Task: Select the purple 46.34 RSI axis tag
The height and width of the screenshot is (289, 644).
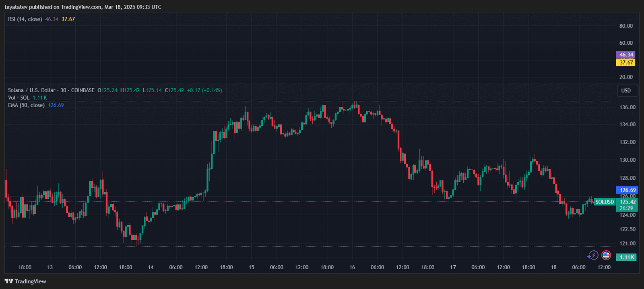Action: 625,54
